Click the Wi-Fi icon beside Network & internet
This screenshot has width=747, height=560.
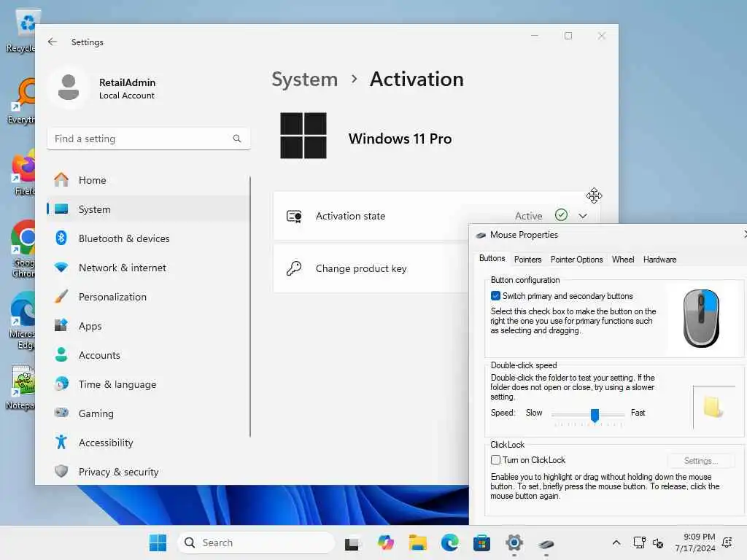coord(61,268)
